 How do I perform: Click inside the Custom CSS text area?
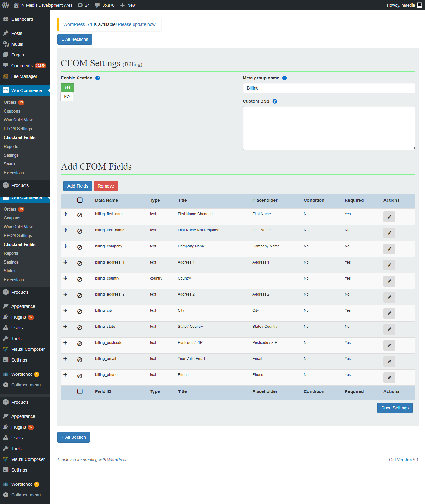pyautogui.click(x=329, y=128)
